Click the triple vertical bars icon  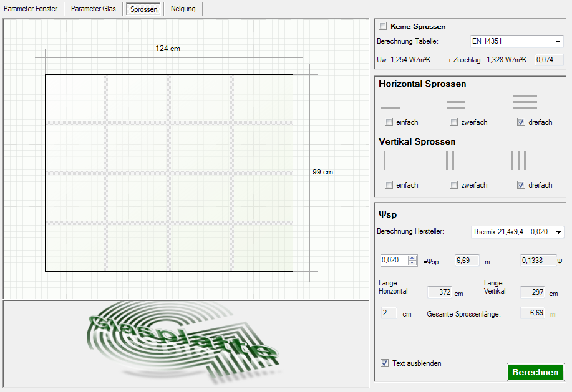point(518,160)
